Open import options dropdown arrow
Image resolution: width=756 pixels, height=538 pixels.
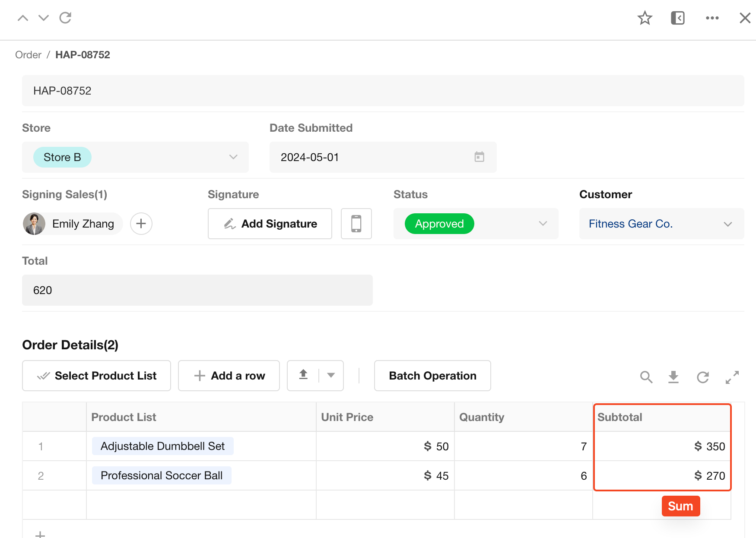pyautogui.click(x=331, y=376)
